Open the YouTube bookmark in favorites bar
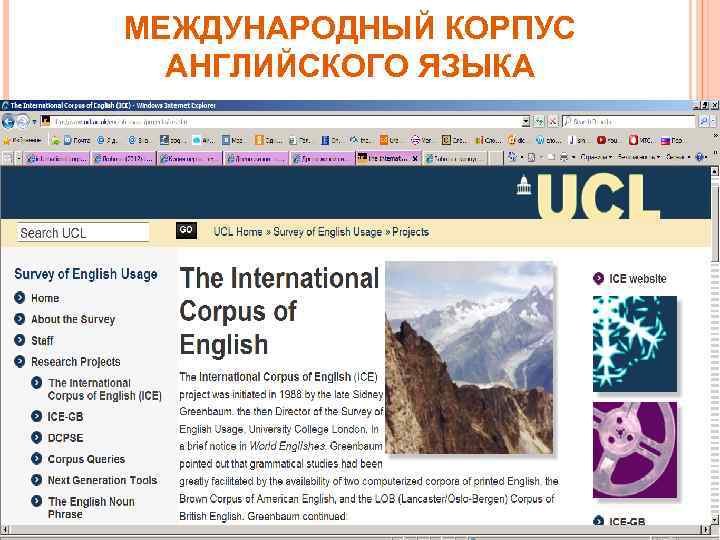The height and width of the screenshot is (540, 720). 608,140
